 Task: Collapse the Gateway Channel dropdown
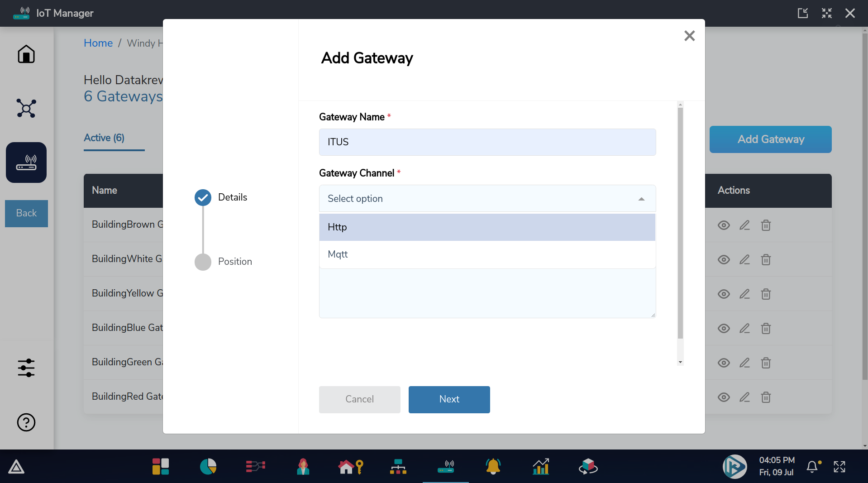[x=641, y=199]
